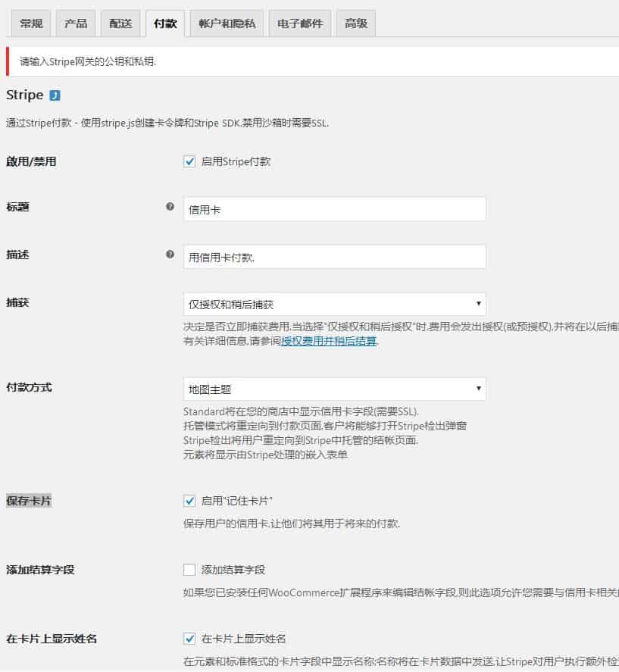619x672 pixels.
Task: Toggle the 在卡片上显示姓名 checkbox
Action: 189,639
